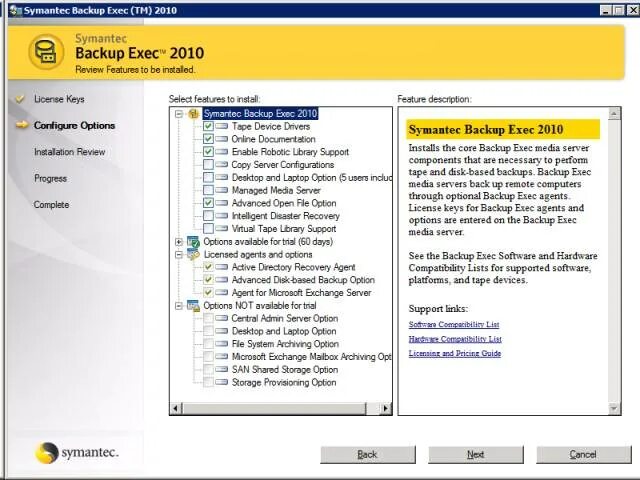Click drive icon beside Intelligent Disaster Recovery
This screenshot has width=640, height=480.
222,216
